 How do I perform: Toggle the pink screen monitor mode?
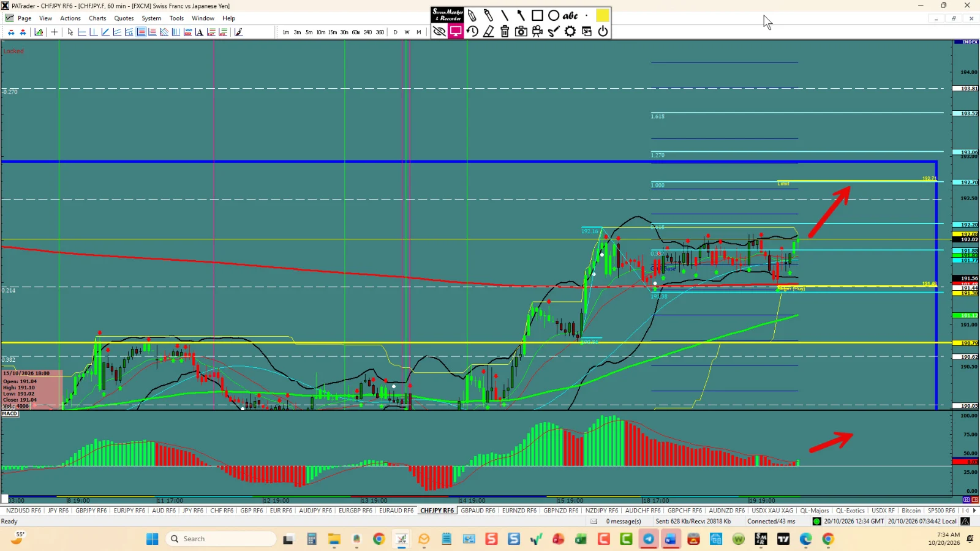click(456, 31)
